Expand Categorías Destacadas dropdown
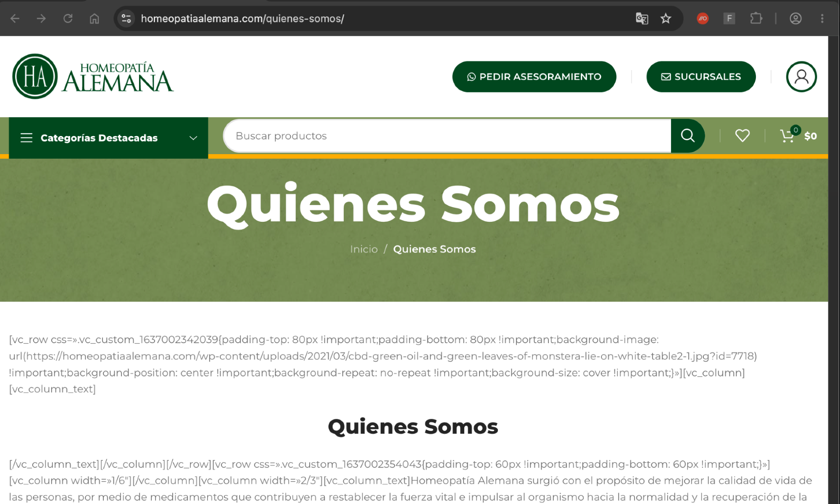The height and width of the screenshot is (504, 840). pos(108,138)
